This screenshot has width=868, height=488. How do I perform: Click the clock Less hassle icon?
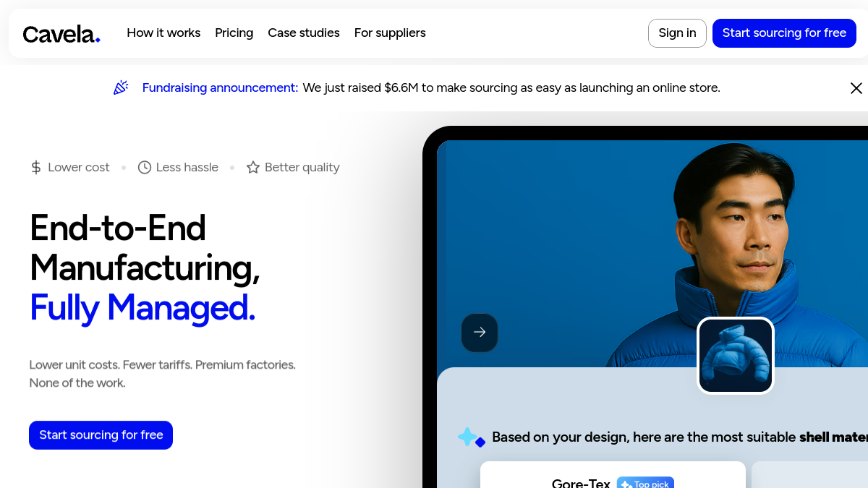point(145,168)
